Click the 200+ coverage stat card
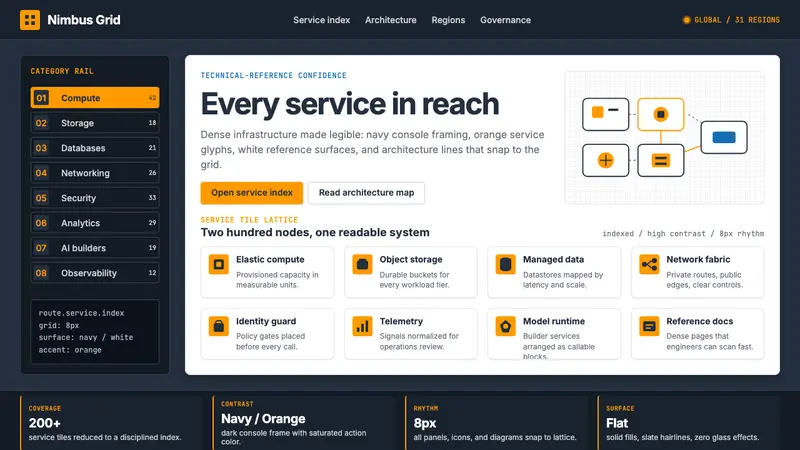 pos(111,423)
